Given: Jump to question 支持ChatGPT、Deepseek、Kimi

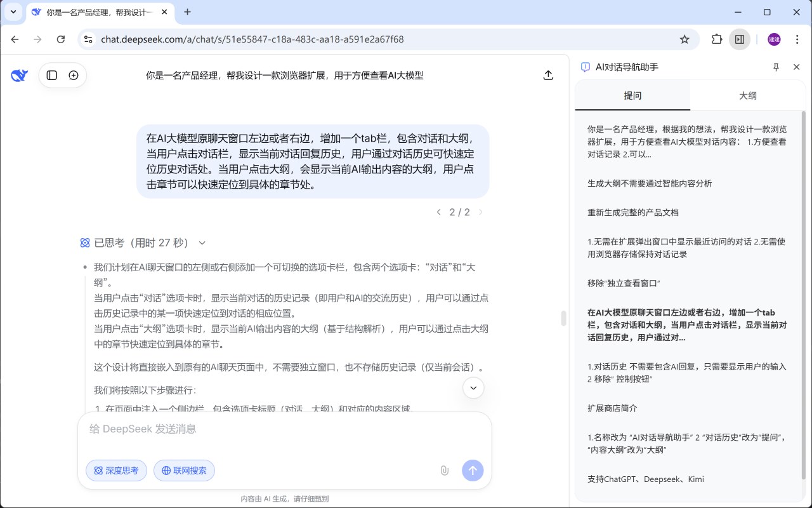Looking at the screenshot, I should tap(646, 479).
